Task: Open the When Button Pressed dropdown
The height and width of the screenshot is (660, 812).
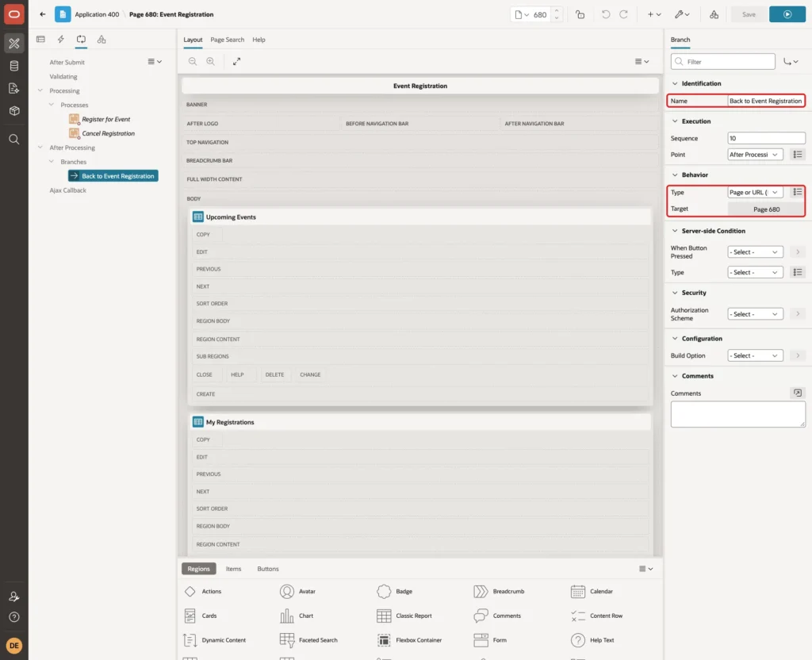Action: 755,251
